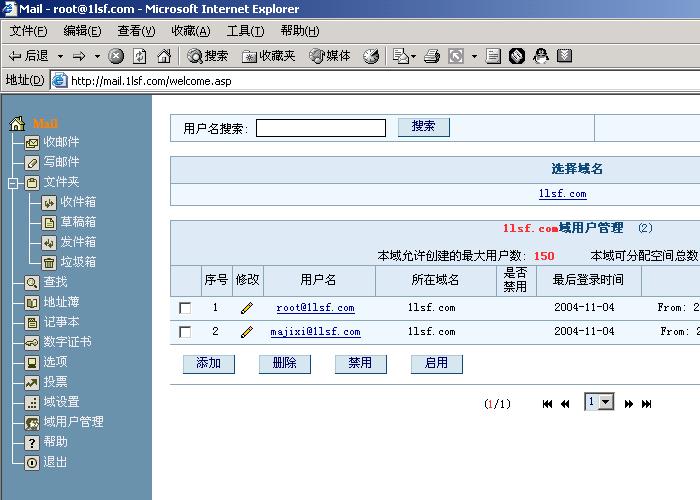The image size is (700, 500).
Task: Click the Mail envelope toolbar icon
Action: click(x=401, y=56)
